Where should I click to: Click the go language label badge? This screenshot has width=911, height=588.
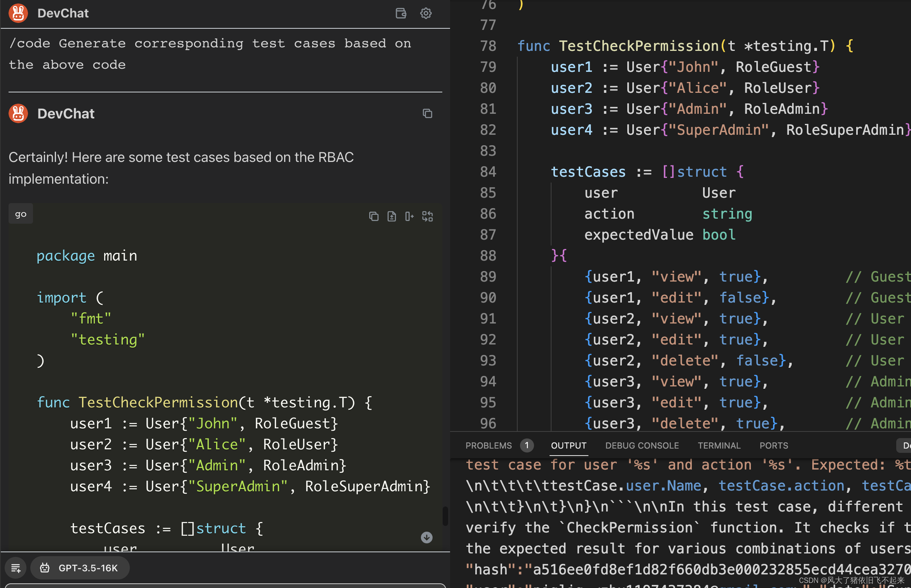coord(21,214)
